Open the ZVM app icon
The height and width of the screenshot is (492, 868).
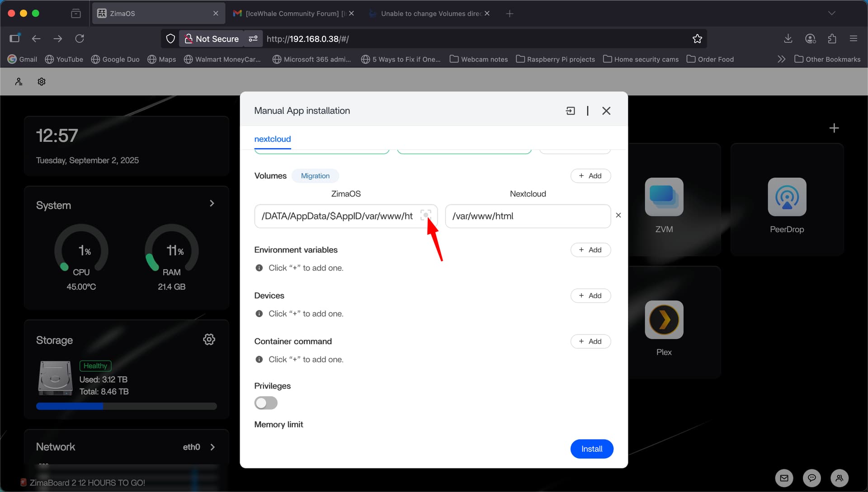click(664, 197)
